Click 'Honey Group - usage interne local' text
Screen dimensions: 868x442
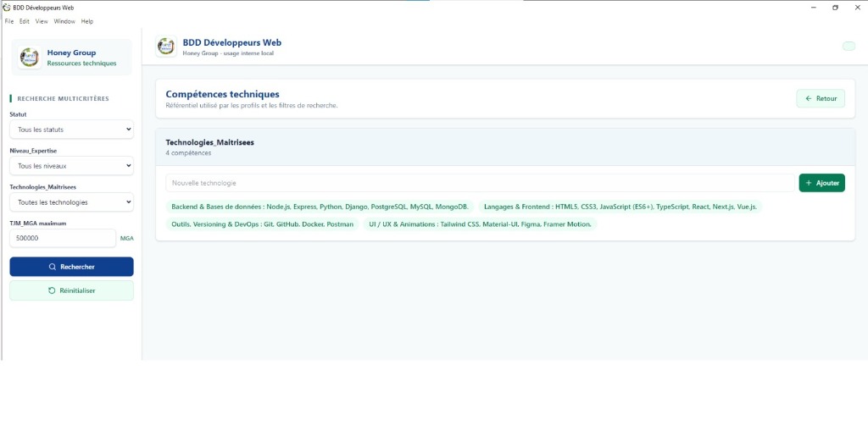coord(228,53)
